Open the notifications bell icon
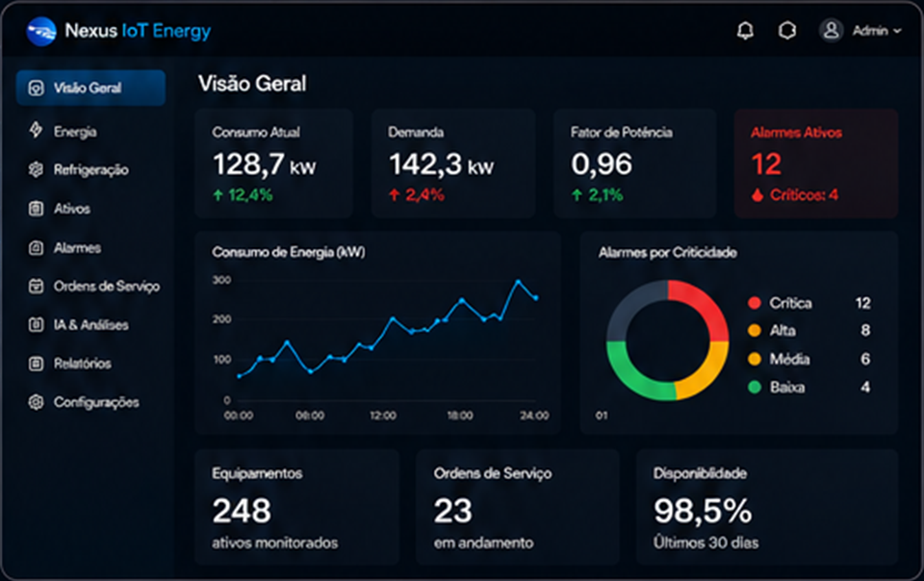924x581 pixels. (745, 30)
